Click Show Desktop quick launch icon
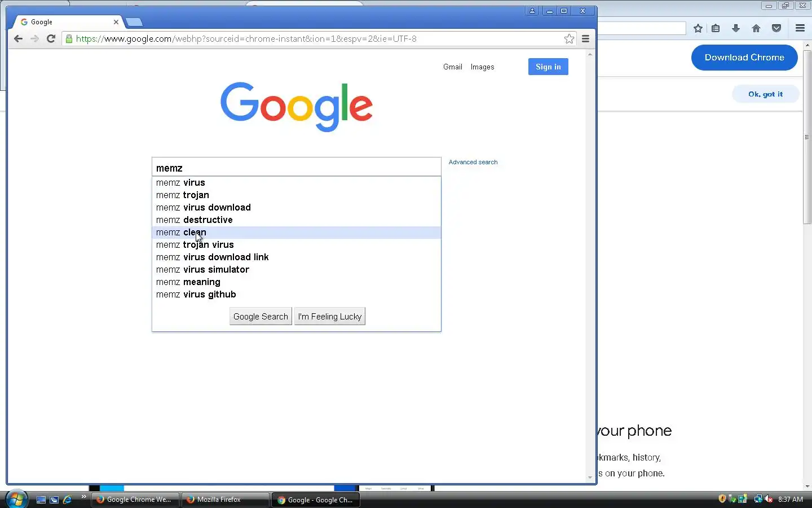Viewport: 812px width, 508px height. pyautogui.click(x=41, y=500)
